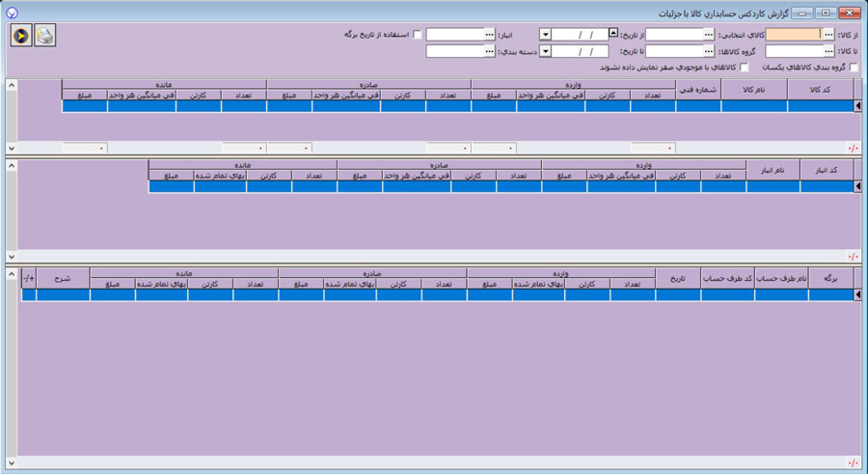Click the small up arrow beside 'از تاریخ' label

(x=613, y=32)
